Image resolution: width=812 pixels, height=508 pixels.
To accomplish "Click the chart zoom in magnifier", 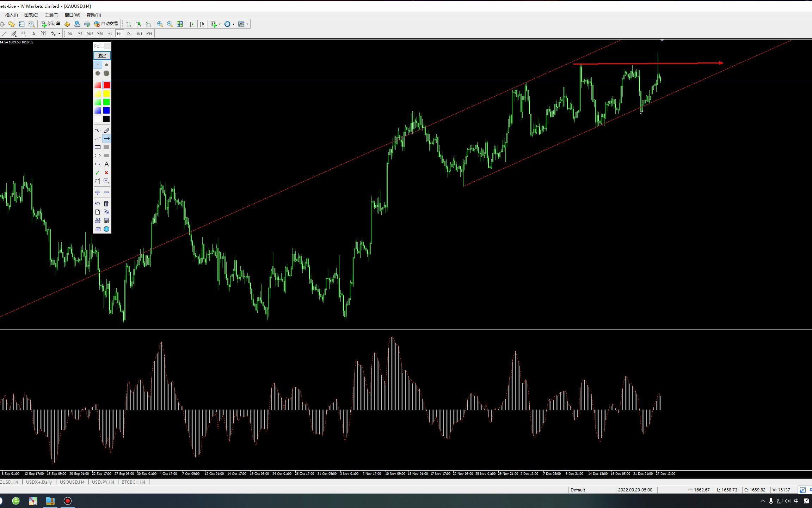I will 160,24.
